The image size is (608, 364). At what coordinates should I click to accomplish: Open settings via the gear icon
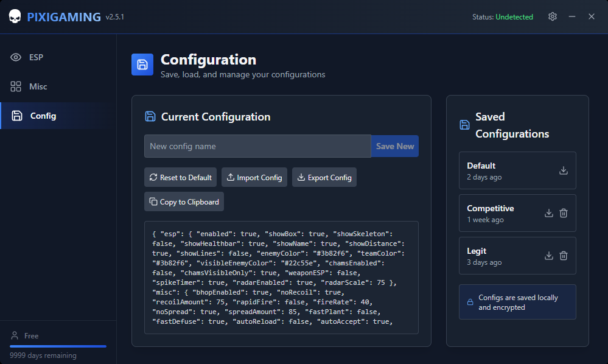(553, 16)
